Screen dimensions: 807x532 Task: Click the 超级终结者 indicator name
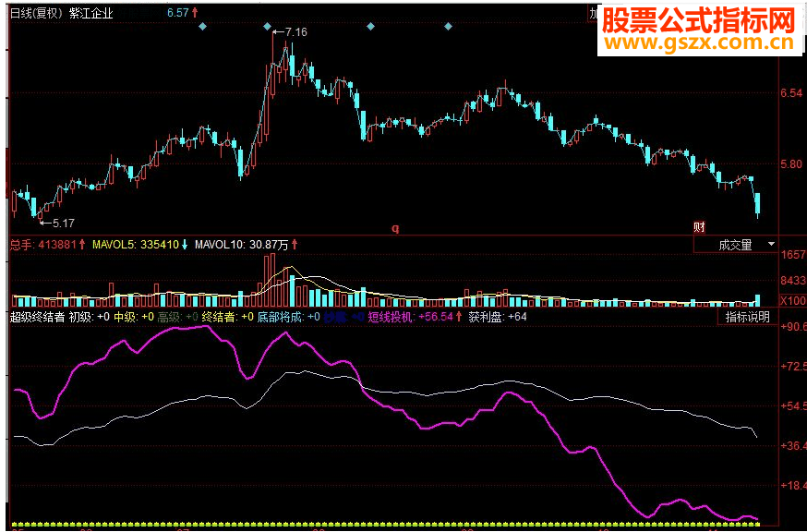click(x=37, y=317)
